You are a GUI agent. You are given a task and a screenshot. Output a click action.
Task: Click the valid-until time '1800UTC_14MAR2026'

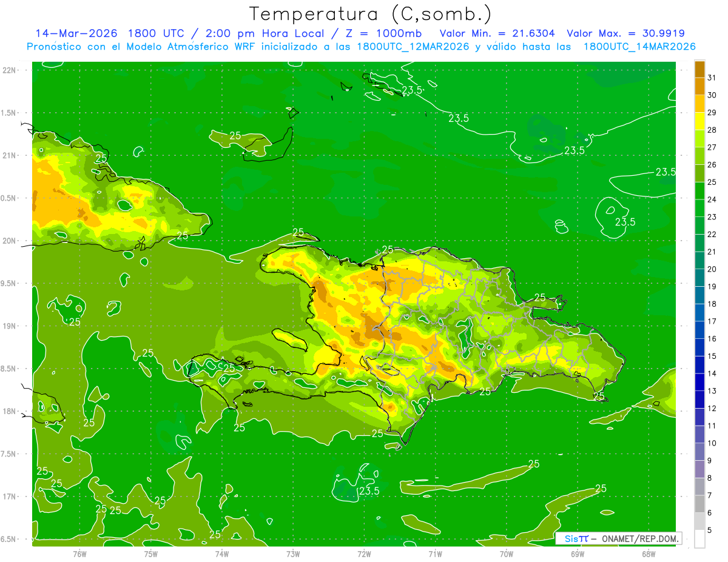[639, 47]
